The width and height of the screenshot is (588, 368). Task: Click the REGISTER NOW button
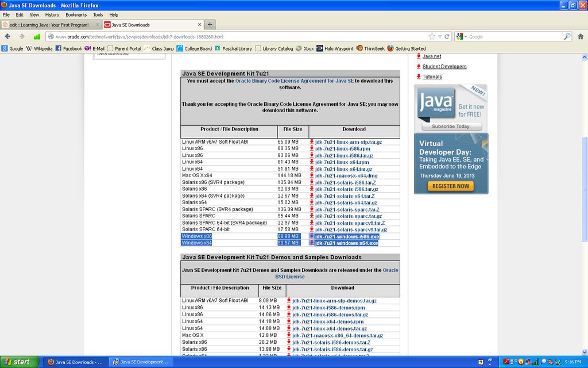point(451,186)
